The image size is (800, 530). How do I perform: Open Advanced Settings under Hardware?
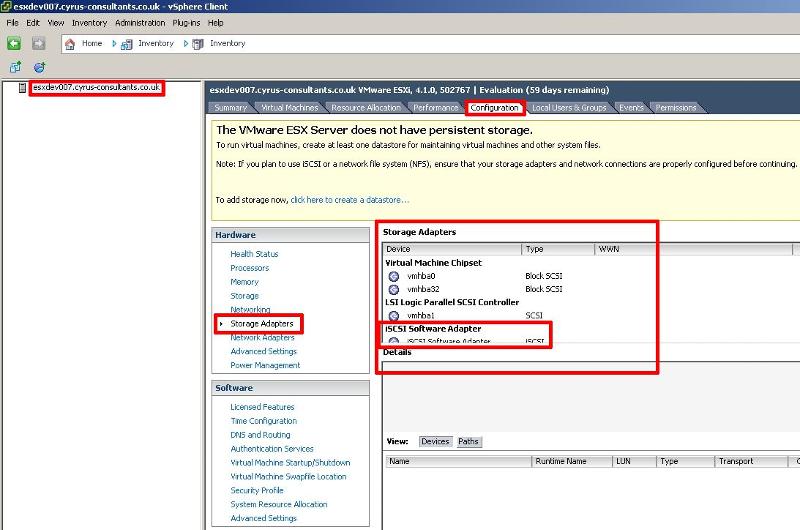coord(263,351)
